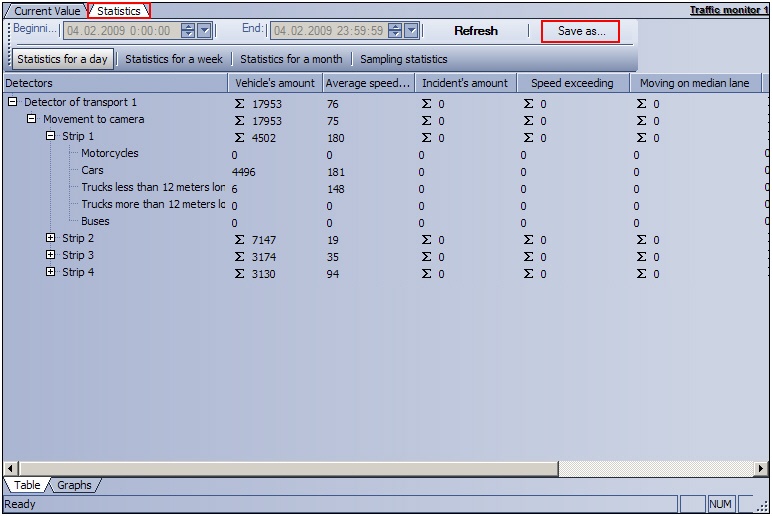Image resolution: width=772 pixels, height=516 pixels.
Task: Select Statistics for a week
Action: pos(174,59)
